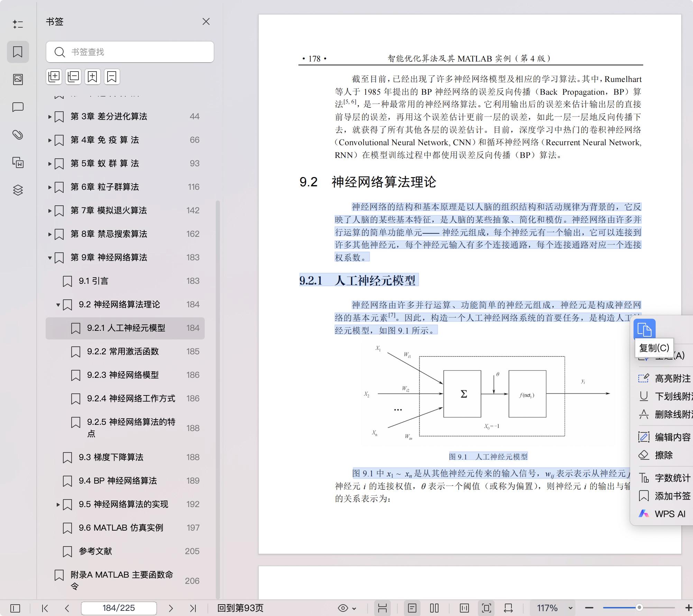Open the attachments panel icon
693x616 pixels.
[18, 135]
